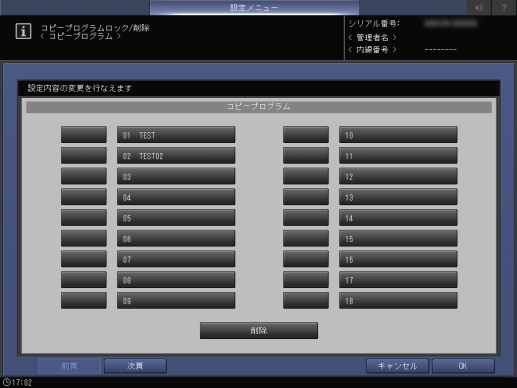Select copy program slot 12
Screen dimensions: 517x388
point(398,176)
